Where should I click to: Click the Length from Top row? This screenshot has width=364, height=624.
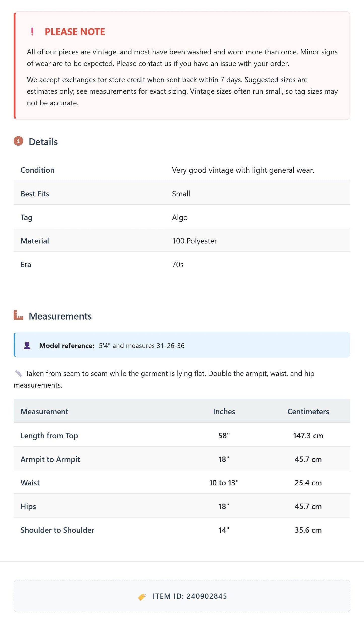click(182, 435)
